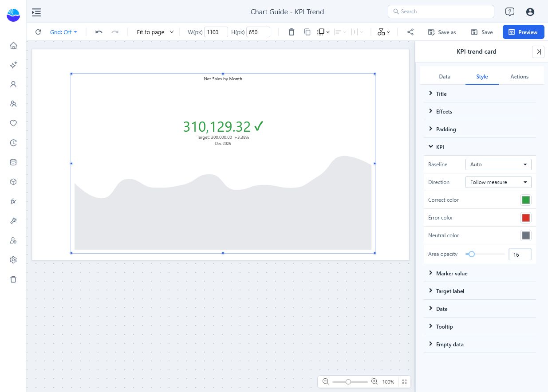This screenshot has height=392, width=548.
Task: Open the database sidebar icon
Action: pyautogui.click(x=13, y=162)
